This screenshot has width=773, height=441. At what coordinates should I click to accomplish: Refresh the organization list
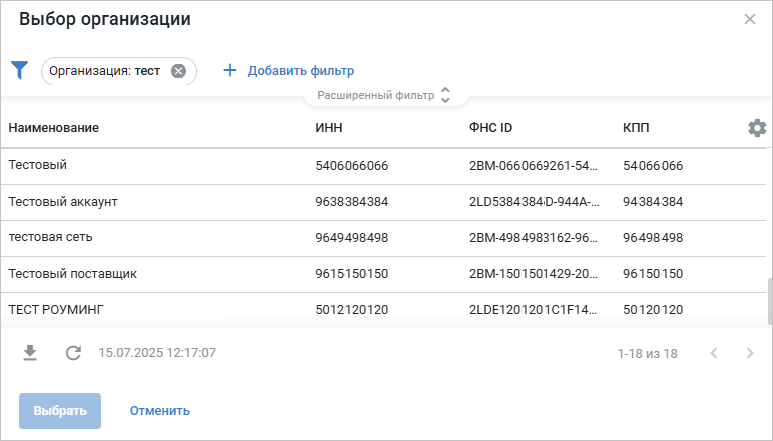click(73, 353)
